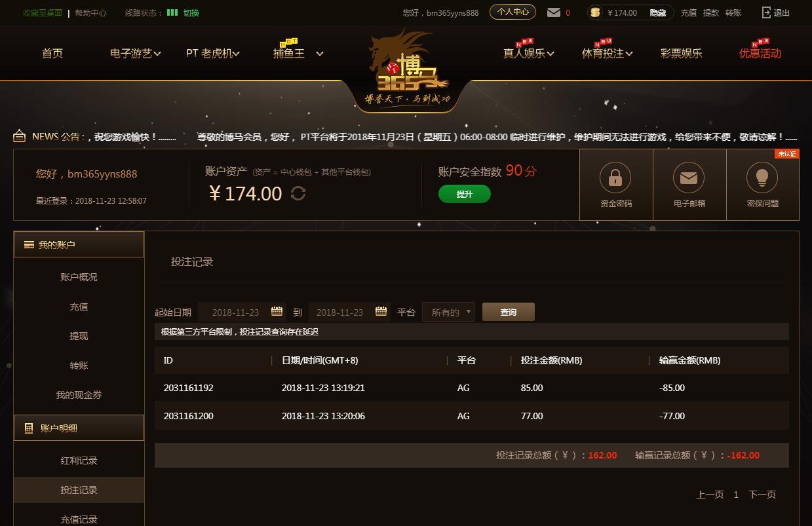Click the gold coin balance icon
Viewport: 812px width, 526px height.
[x=595, y=12]
